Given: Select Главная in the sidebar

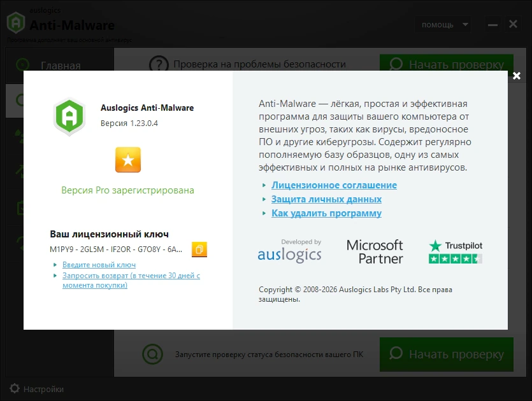Looking at the screenshot, I should [59, 65].
